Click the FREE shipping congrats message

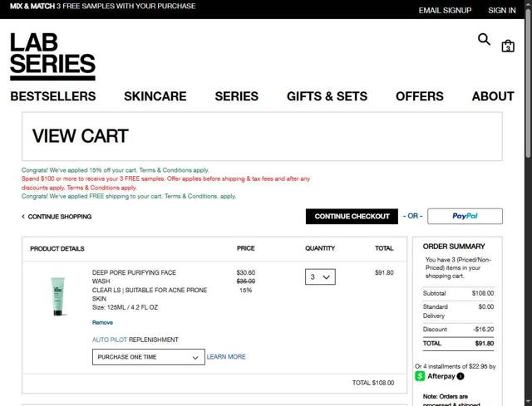click(129, 196)
